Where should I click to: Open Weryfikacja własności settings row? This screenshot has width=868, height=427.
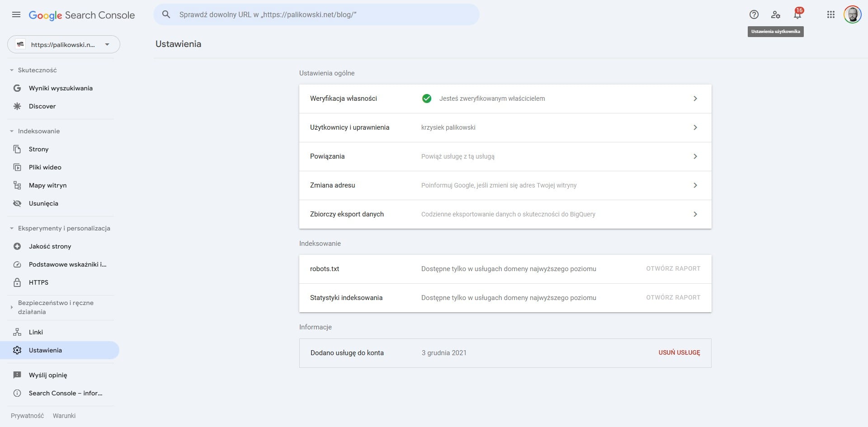(x=505, y=99)
